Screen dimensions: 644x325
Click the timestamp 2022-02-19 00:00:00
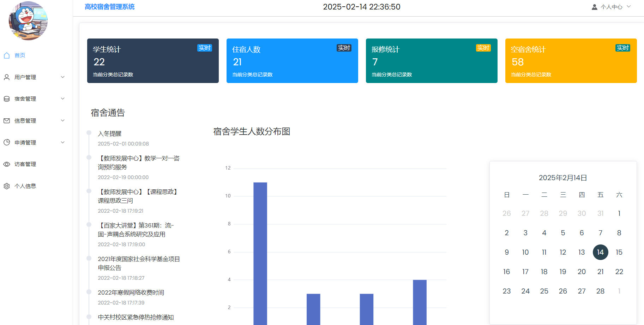point(123,177)
